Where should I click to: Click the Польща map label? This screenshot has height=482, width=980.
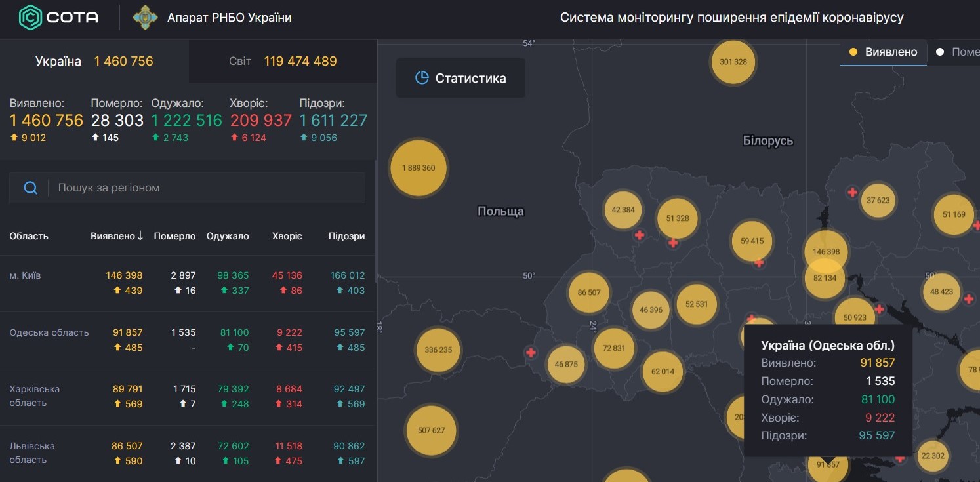click(x=500, y=211)
